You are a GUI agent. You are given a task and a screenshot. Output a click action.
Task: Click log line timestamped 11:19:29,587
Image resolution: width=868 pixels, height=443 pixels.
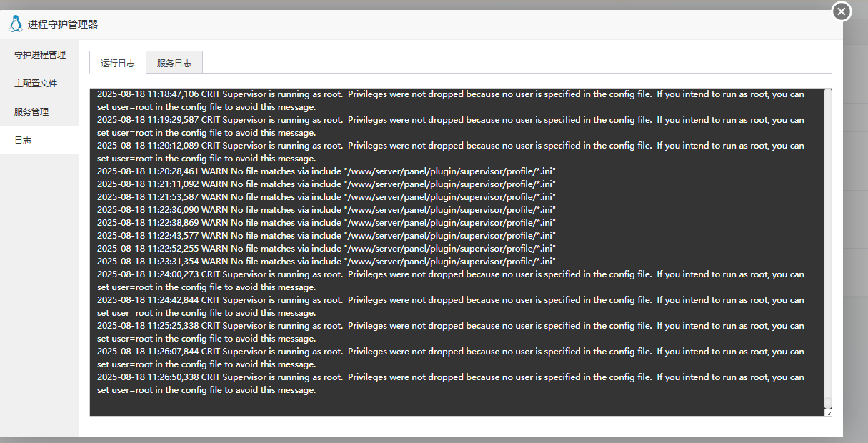tap(451, 126)
